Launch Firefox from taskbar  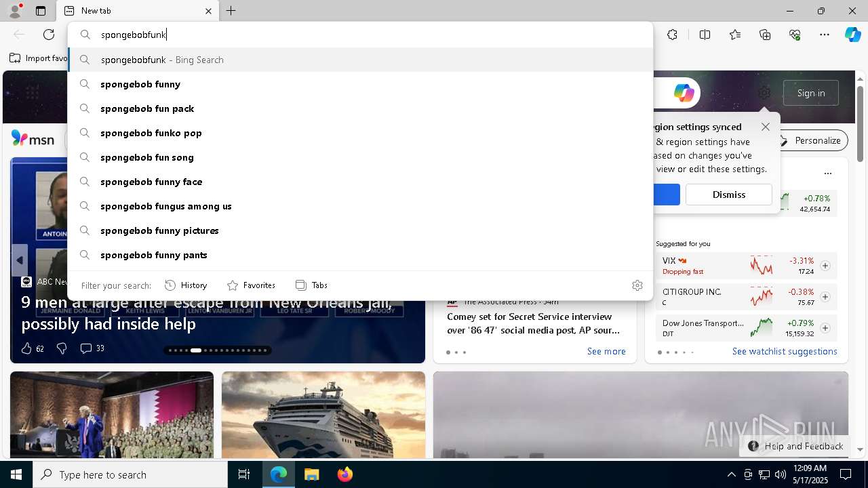pos(345,474)
